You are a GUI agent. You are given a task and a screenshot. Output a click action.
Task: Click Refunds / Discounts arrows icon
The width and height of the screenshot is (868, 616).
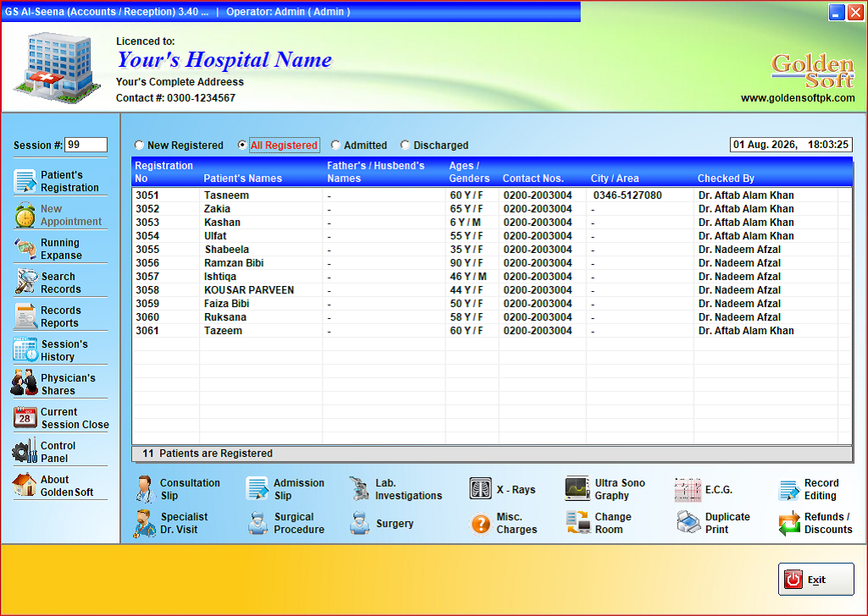(789, 523)
